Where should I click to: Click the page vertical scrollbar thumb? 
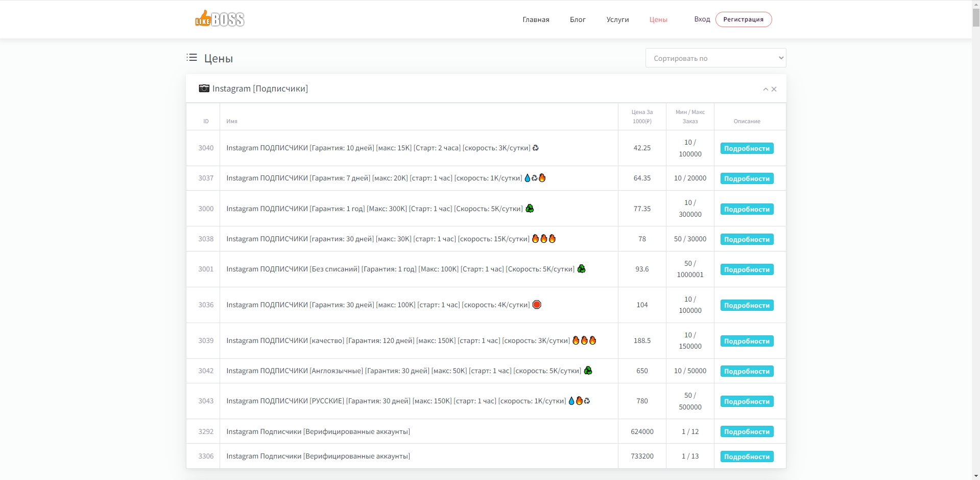pyautogui.click(x=975, y=17)
